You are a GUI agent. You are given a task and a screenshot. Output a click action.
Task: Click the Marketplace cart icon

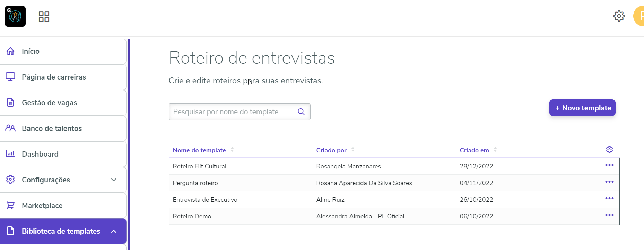click(x=10, y=205)
